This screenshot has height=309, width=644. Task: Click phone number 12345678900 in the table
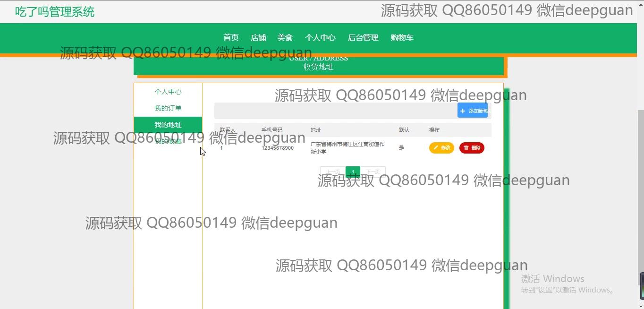point(278,148)
